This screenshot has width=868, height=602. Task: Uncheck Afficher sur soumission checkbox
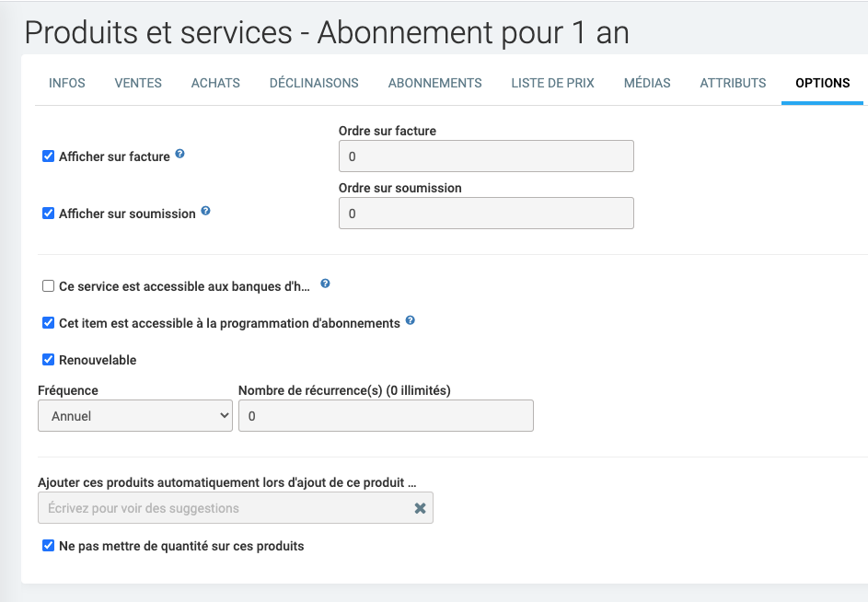point(49,214)
